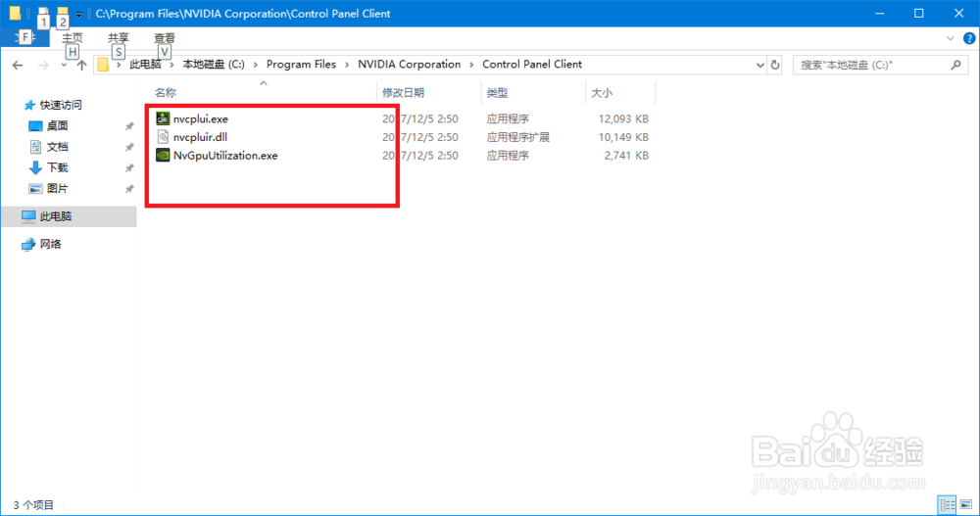Expand chevron after 本地磁盘 (C:) breadcrumb

click(x=256, y=65)
